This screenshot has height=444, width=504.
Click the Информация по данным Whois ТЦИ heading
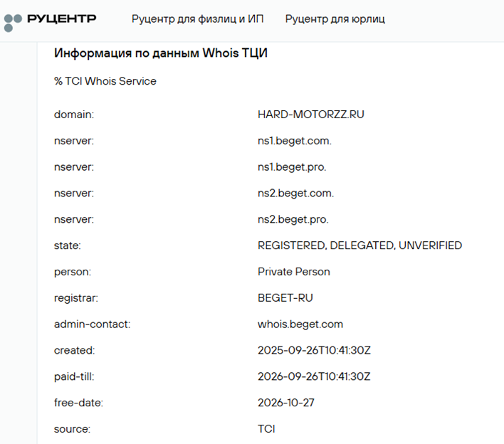coord(161,53)
